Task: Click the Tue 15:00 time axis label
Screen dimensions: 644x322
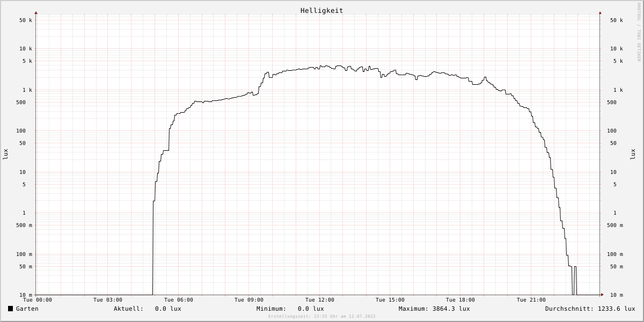Action: pyautogui.click(x=390, y=300)
